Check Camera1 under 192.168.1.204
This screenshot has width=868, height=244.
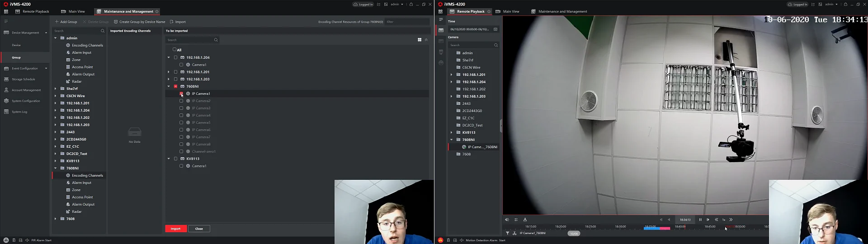181,65
